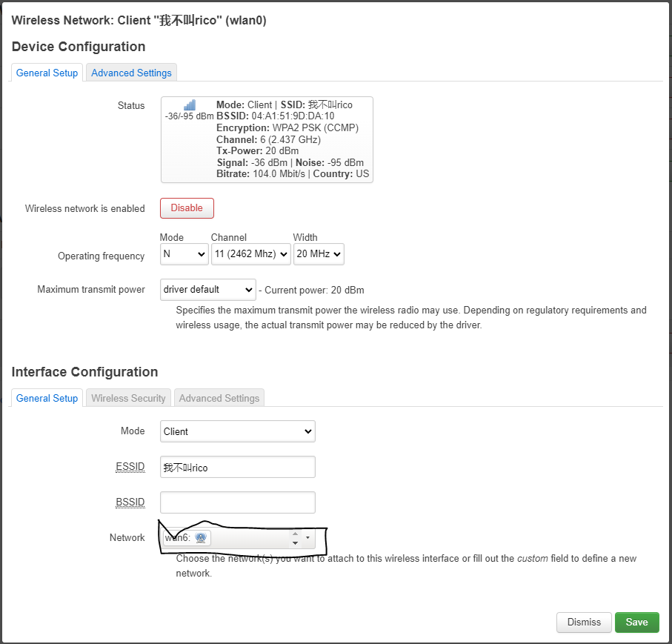Open Interface Configuration General Setup tab
Screen dimensions: 672x644
point(47,398)
